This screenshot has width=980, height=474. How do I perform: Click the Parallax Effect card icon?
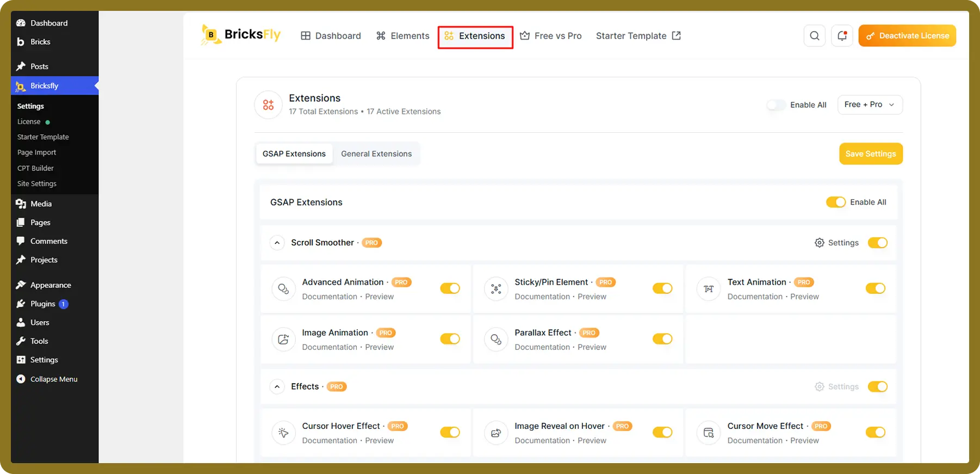pos(496,339)
